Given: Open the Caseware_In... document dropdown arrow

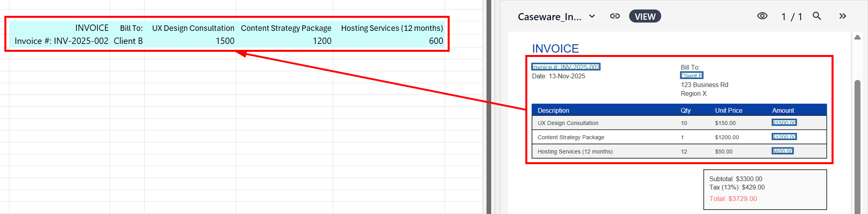Looking at the screenshot, I should click(x=592, y=17).
